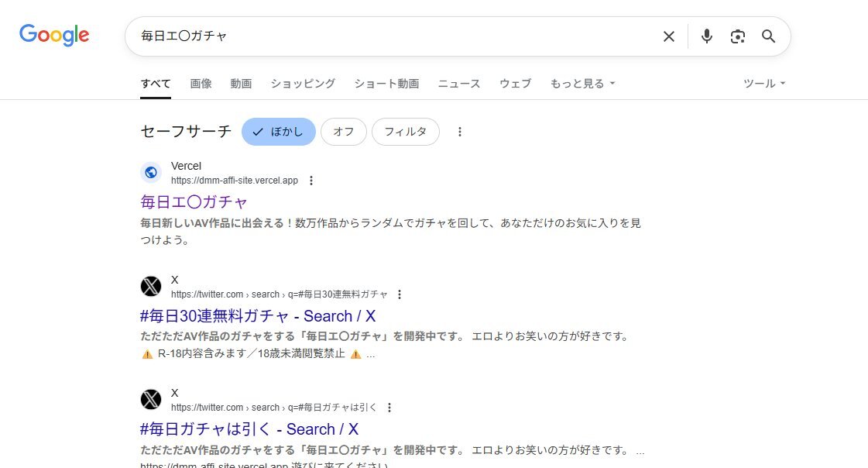Open the #毎日ガチャは引く - Search / X link
Image resolution: width=868 pixels, height=468 pixels.
click(249, 429)
